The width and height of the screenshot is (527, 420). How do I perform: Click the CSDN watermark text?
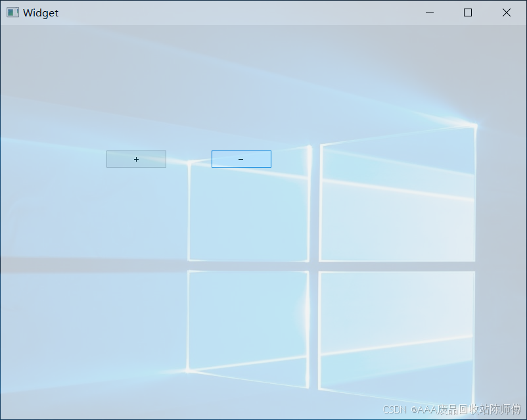point(451,409)
